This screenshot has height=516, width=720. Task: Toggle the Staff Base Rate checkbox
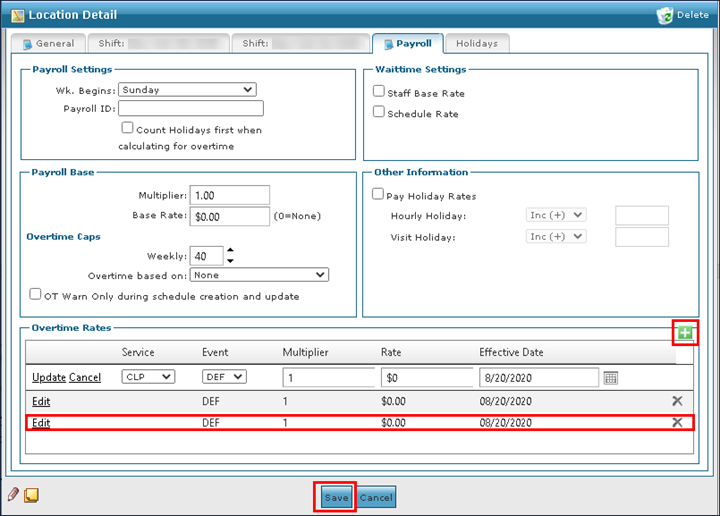pos(379,92)
